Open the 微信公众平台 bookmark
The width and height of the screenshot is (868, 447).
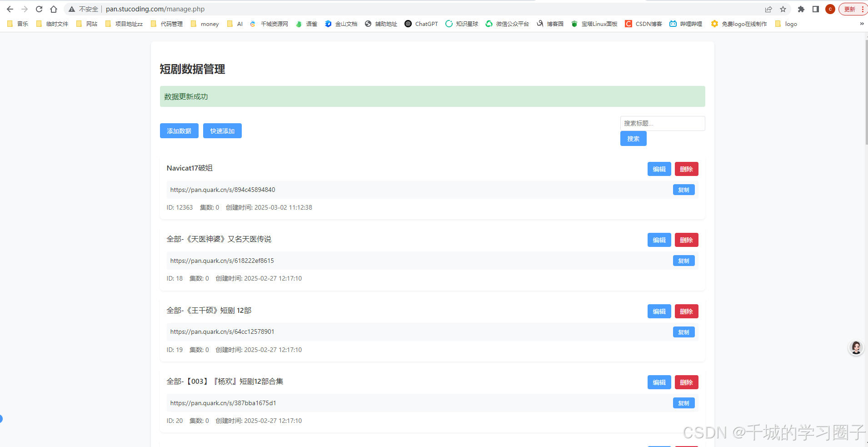coord(507,24)
